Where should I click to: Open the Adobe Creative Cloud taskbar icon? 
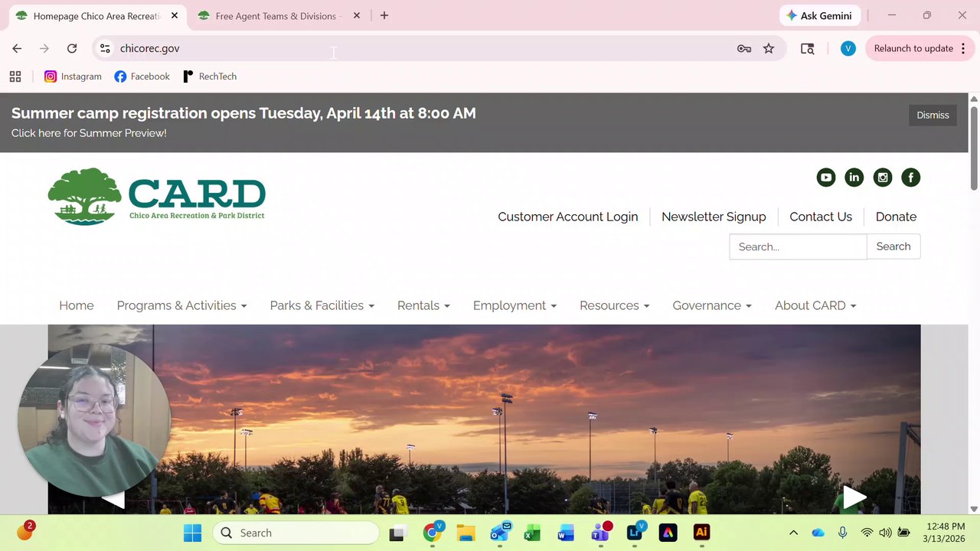coord(668,533)
